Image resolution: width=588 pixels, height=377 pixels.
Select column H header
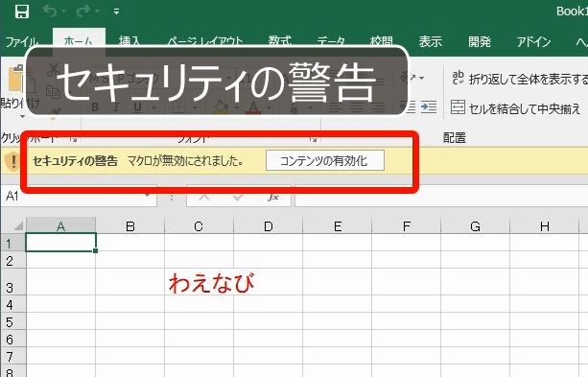[x=544, y=226]
